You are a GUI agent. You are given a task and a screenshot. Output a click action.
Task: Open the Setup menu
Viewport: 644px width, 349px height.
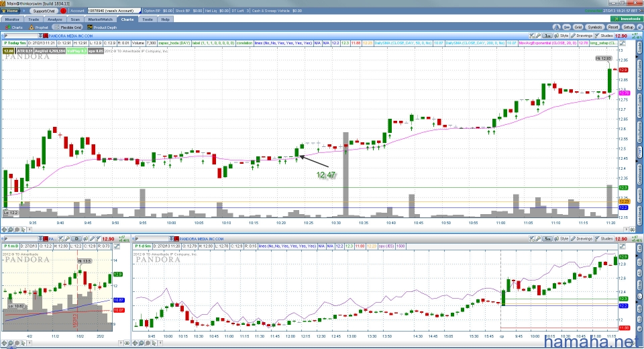tap(629, 27)
